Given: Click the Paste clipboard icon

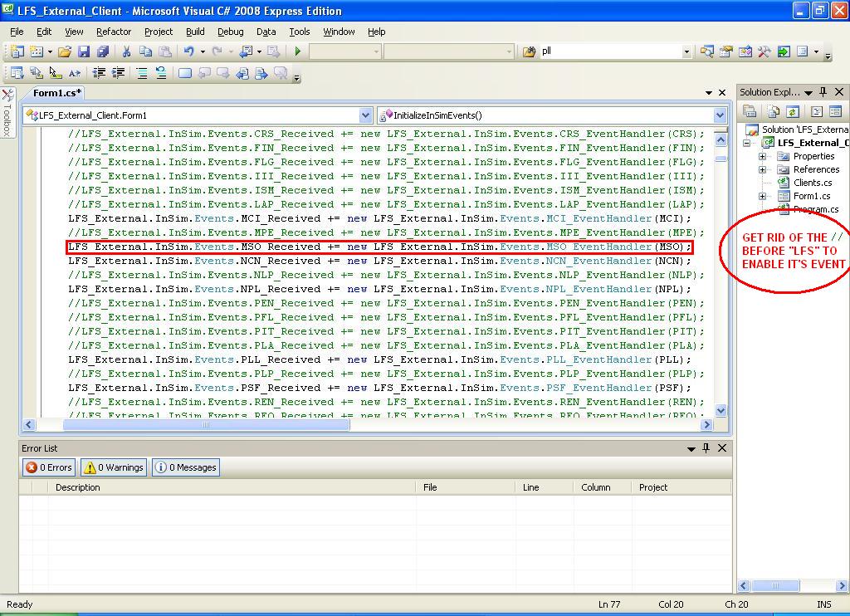Looking at the screenshot, I should pyautogui.click(x=165, y=51).
